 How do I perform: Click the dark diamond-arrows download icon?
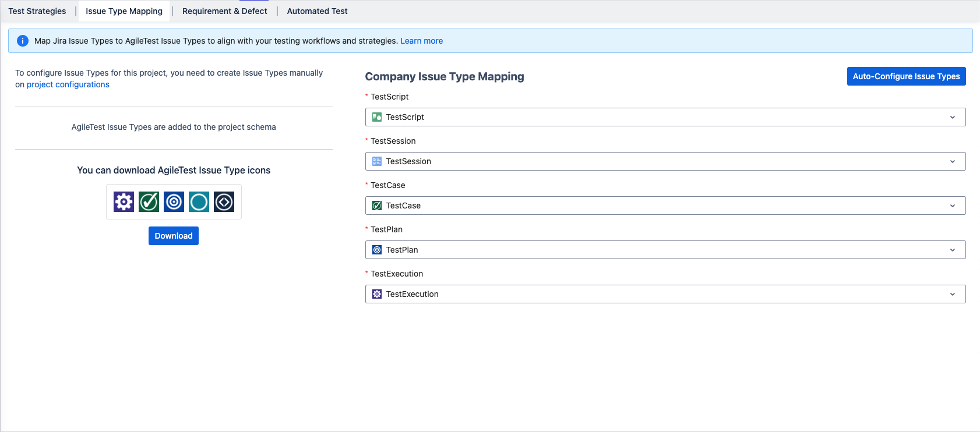(x=224, y=202)
